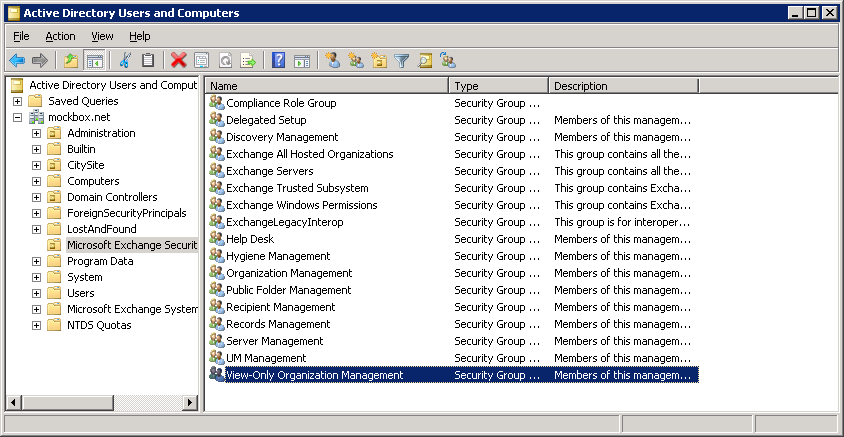The width and height of the screenshot is (844, 437).
Task: Expand the Builtin container
Action: click(x=36, y=149)
